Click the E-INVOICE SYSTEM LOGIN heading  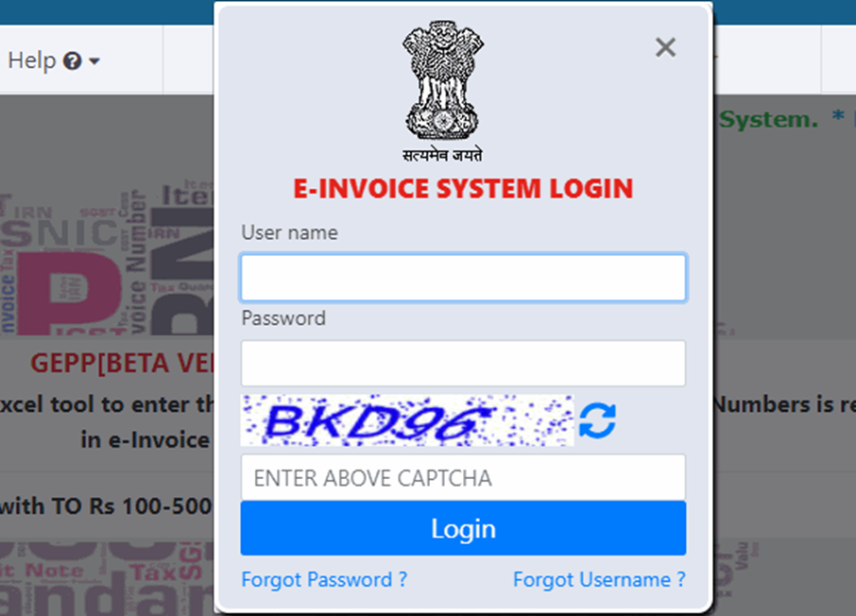(x=463, y=188)
